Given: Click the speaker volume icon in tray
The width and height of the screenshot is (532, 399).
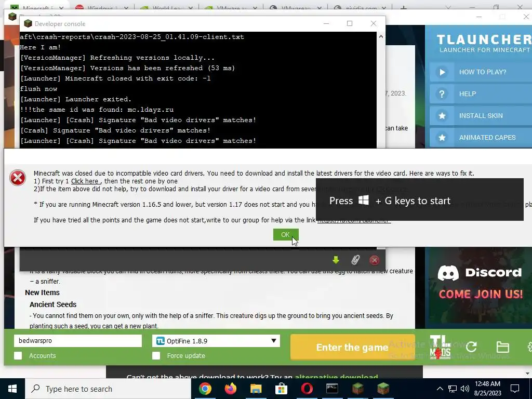Looking at the screenshot, I should click(465, 389).
